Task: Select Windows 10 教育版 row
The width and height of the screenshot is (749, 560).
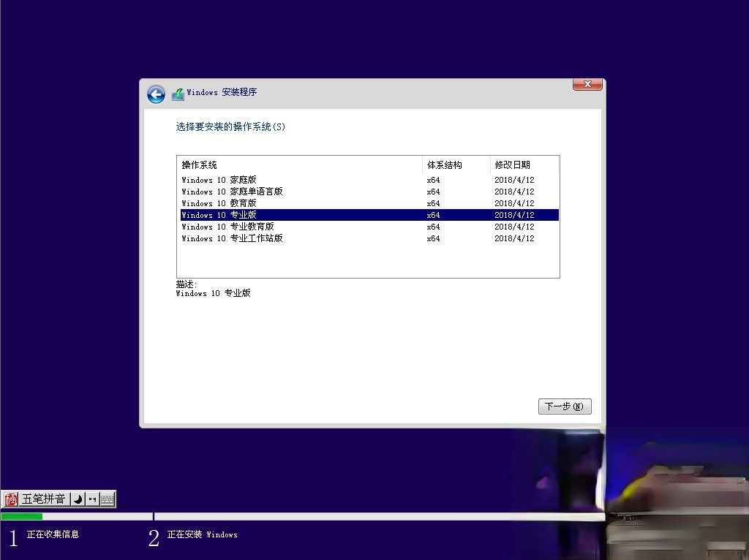Action: pos(369,203)
